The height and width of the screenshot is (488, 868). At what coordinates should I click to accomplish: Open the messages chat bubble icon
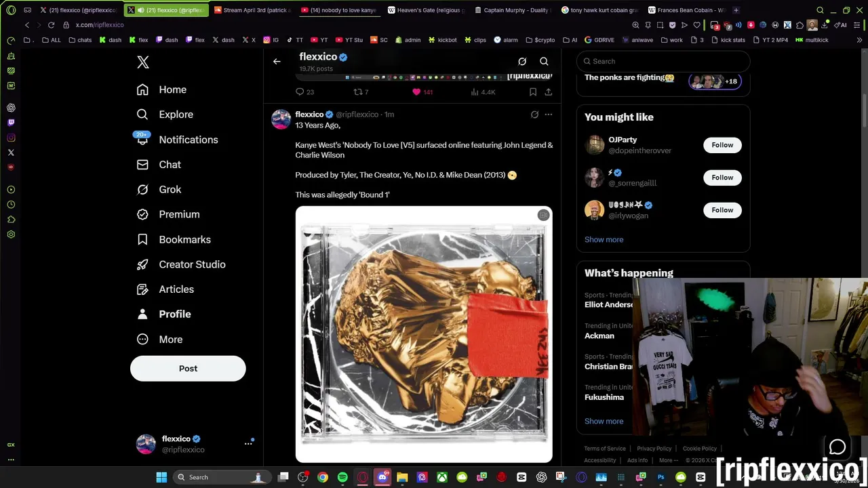pyautogui.click(x=837, y=447)
